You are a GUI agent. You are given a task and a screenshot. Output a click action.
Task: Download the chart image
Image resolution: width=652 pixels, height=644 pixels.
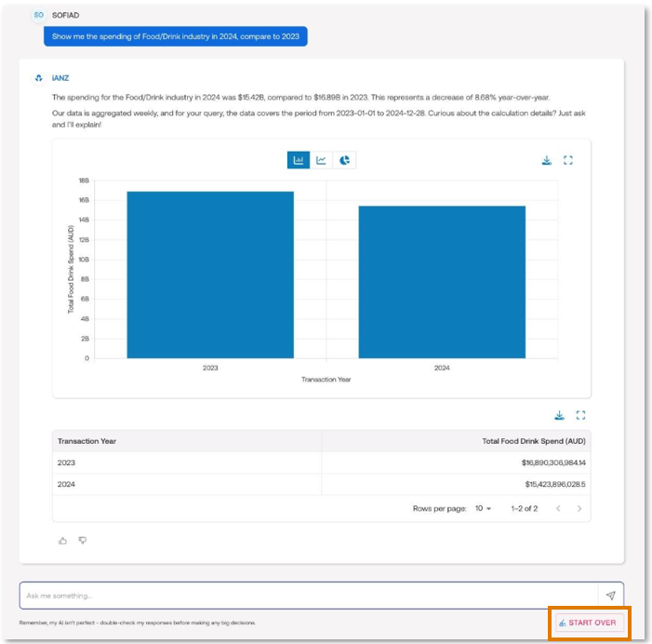coord(547,160)
